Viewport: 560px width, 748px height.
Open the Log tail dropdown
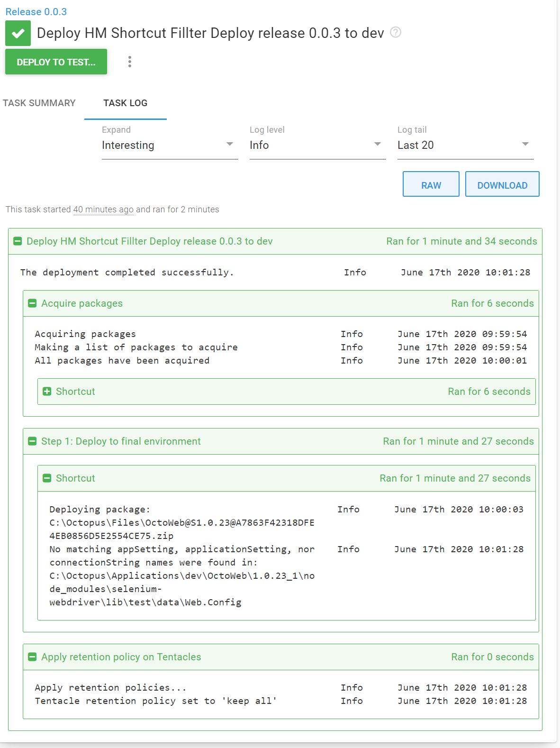point(465,145)
